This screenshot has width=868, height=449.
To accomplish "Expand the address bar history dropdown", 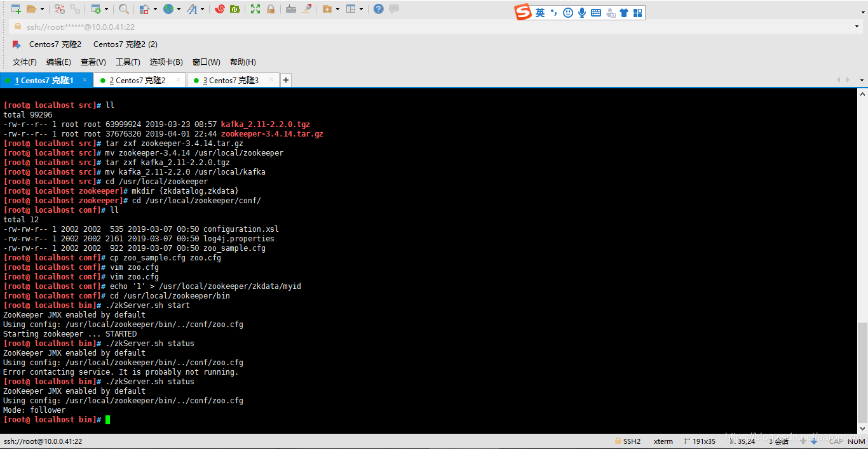I will tap(857, 27).
